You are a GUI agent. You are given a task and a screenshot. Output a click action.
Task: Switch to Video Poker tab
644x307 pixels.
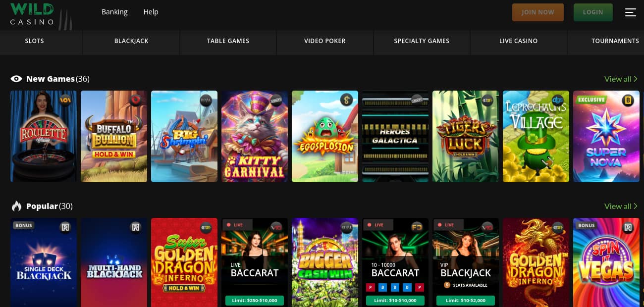coord(325,41)
